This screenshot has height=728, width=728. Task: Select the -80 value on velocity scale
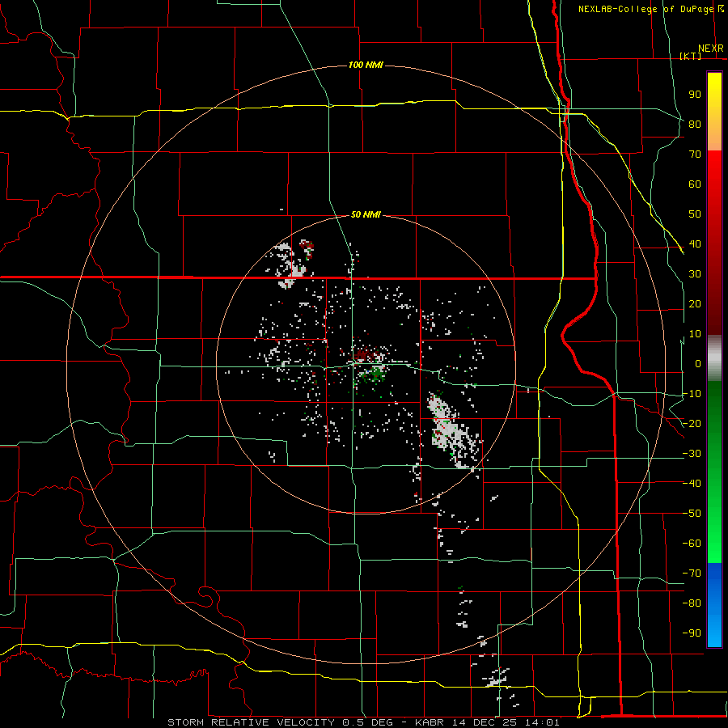[692, 603]
